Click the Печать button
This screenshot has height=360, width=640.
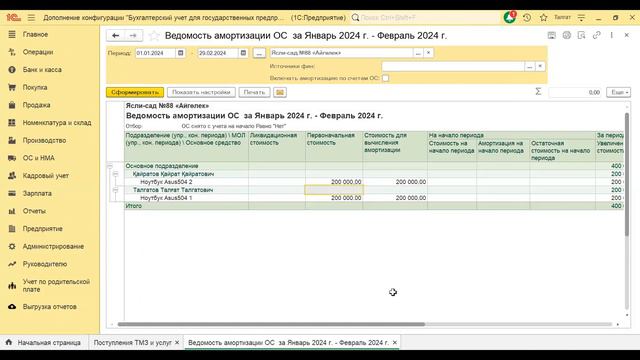tap(254, 92)
